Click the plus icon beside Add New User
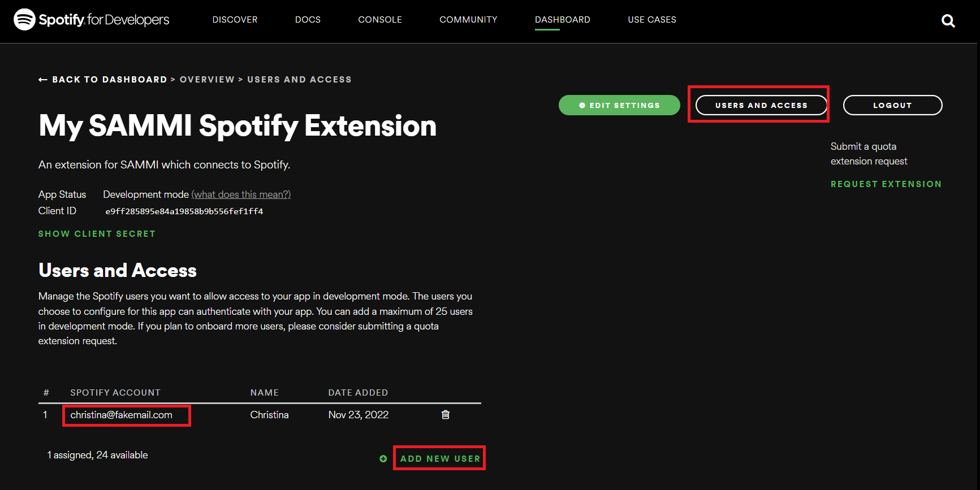The image size is (980, 490). click(x=383, y=459)
